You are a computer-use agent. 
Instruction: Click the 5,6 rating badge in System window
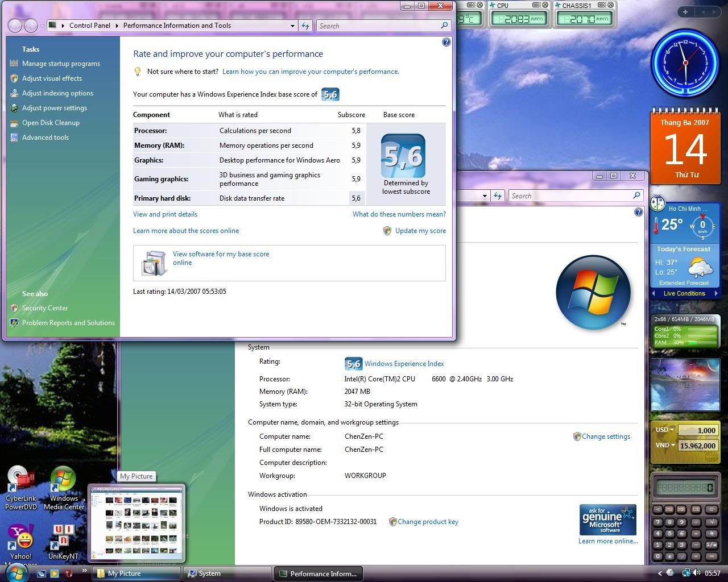353,364
